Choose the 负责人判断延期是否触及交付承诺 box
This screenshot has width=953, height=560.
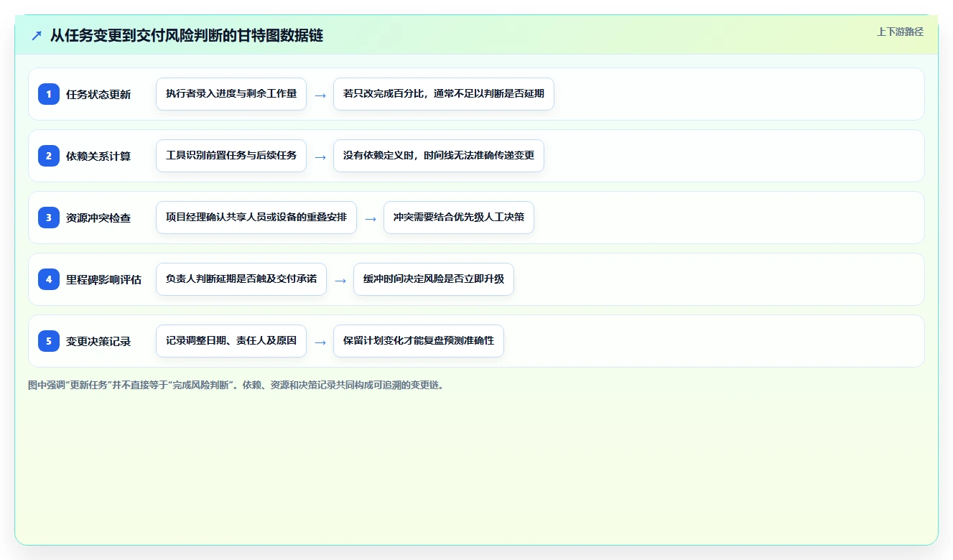point(241,279)
